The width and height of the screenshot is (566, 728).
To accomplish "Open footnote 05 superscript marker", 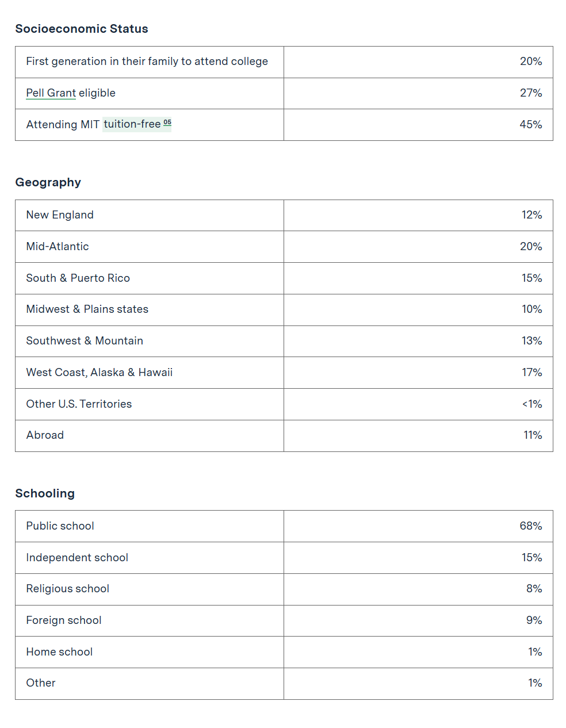I will [167, 122].
